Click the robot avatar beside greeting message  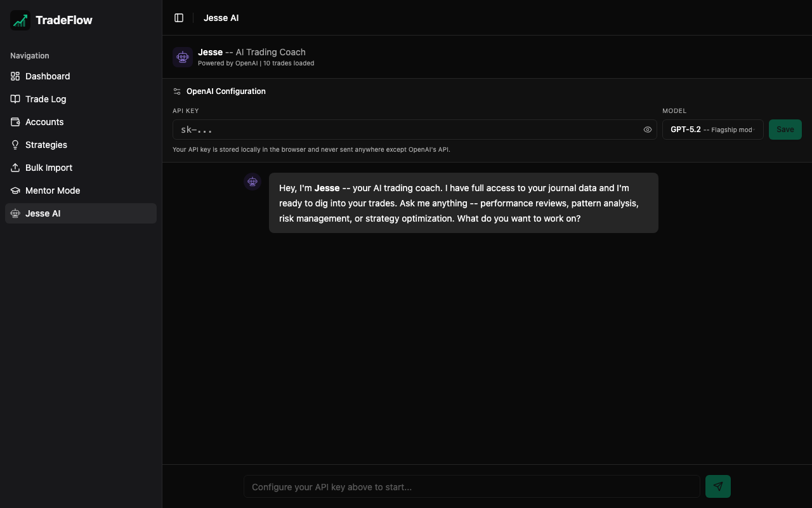point(252,182)
